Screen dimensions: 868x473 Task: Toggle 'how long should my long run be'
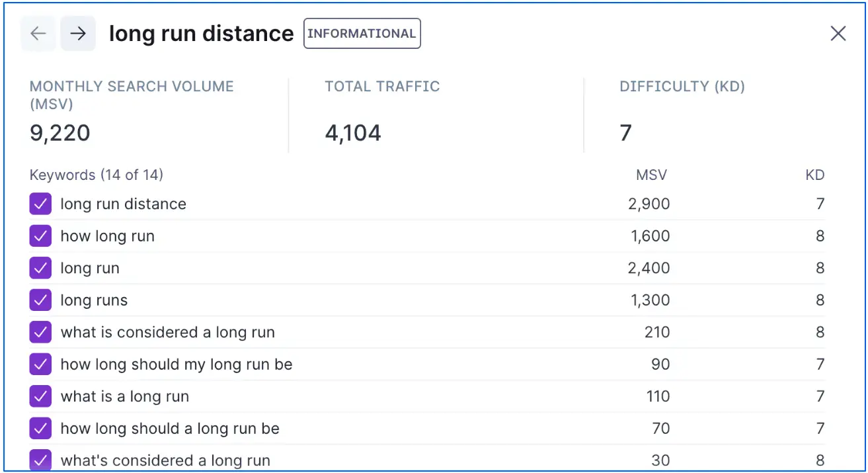point(40,365)
